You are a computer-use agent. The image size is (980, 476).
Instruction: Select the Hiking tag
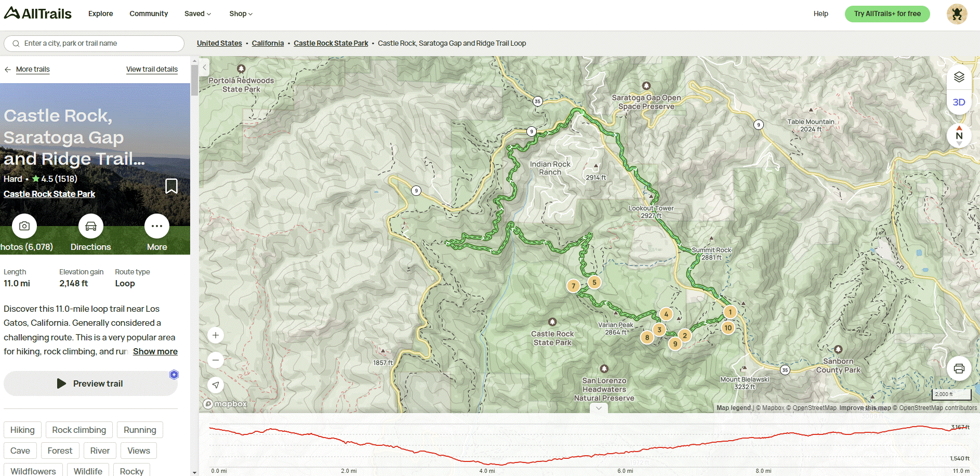22,430
